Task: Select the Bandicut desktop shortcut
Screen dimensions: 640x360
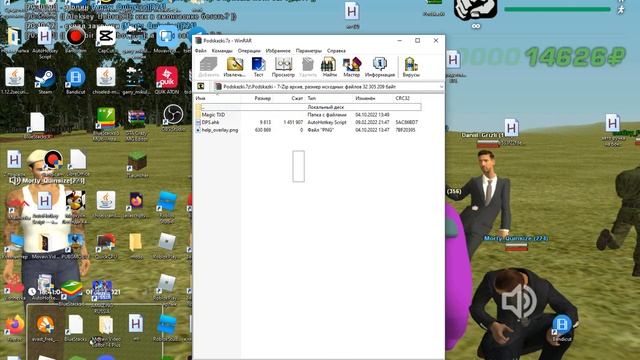Action: tap(76, 81)
